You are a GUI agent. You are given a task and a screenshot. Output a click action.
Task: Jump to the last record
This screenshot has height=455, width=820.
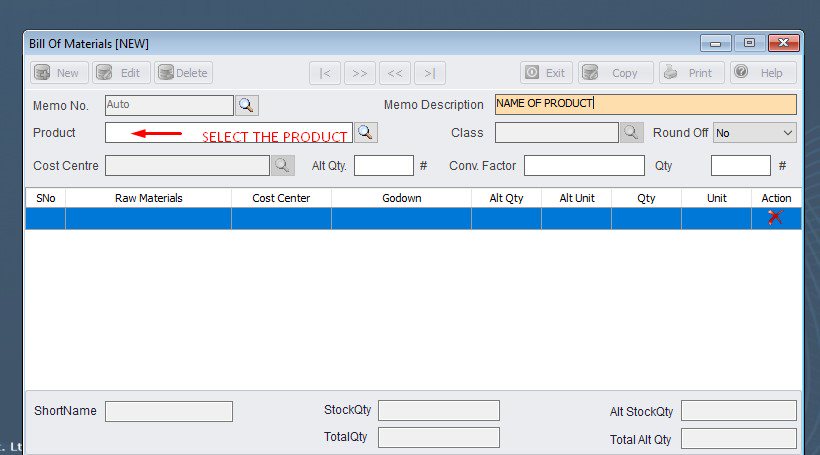pyautogui.click(x=430, y=73)
